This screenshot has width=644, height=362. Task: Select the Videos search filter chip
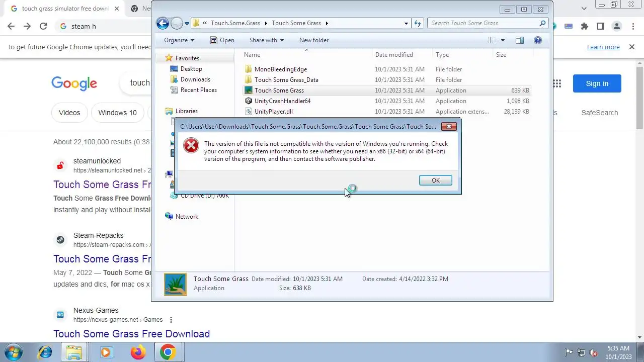pos(69,113)
